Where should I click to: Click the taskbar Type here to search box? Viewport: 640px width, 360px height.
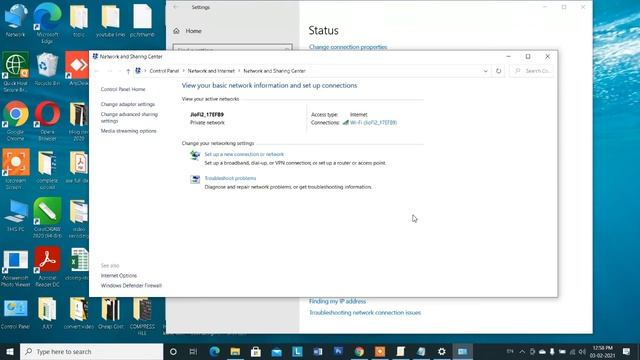click(91, 351)
